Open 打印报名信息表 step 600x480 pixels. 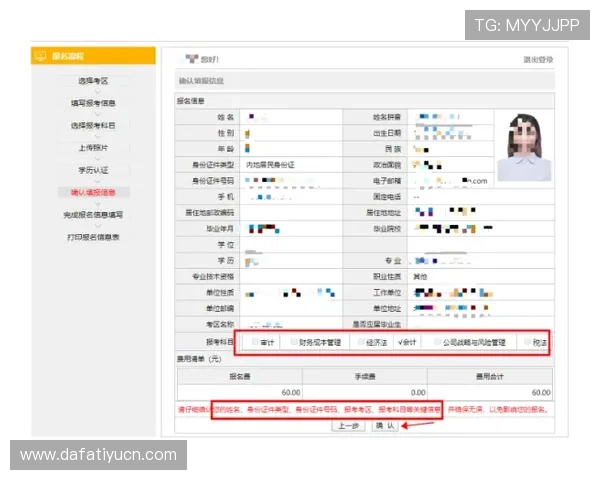(93, 237)
